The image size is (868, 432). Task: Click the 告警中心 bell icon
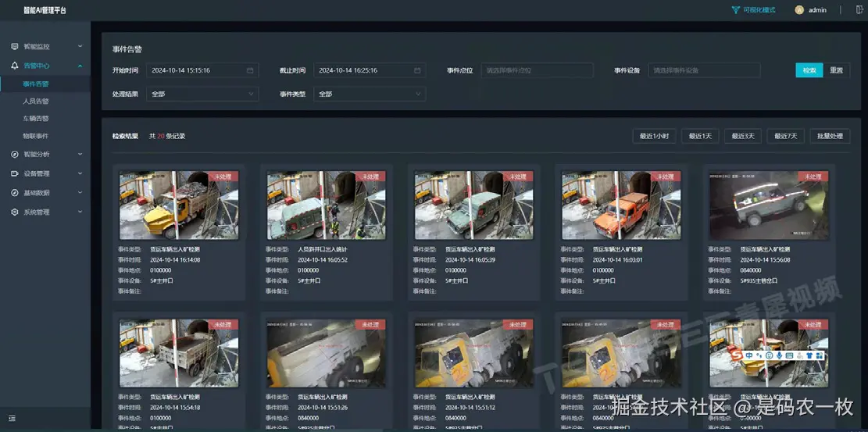[x=15, y=66]
